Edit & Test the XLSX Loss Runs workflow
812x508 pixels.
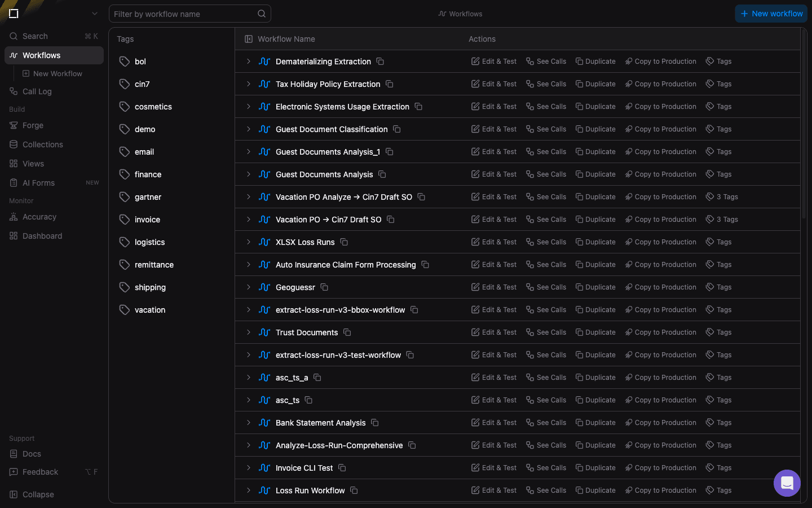point(494,242)
